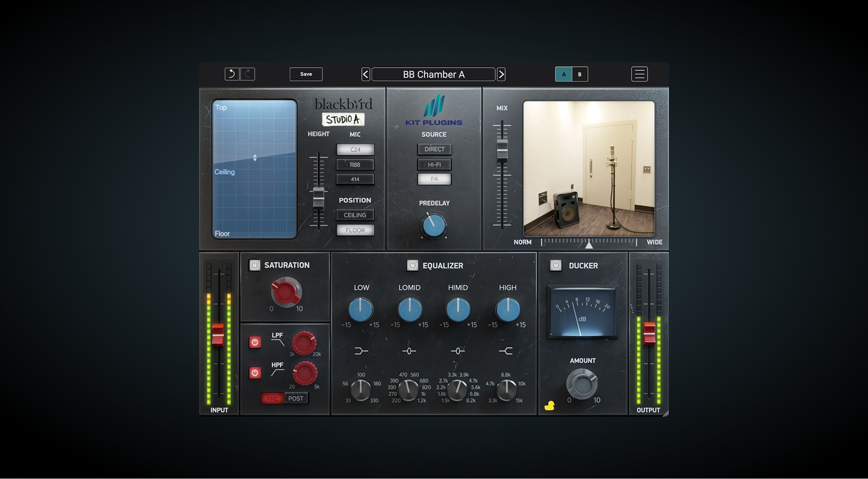
Task: Go to the next preset
Action: click(x=501, y=74)
